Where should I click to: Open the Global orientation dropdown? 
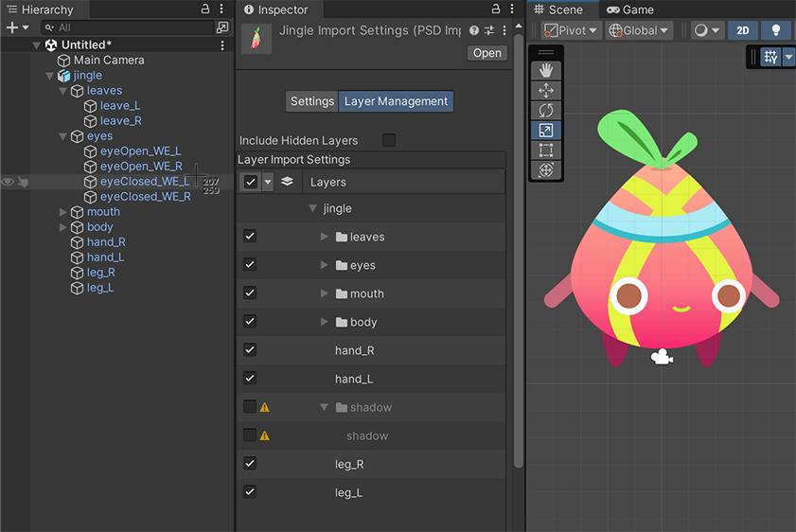639,30
